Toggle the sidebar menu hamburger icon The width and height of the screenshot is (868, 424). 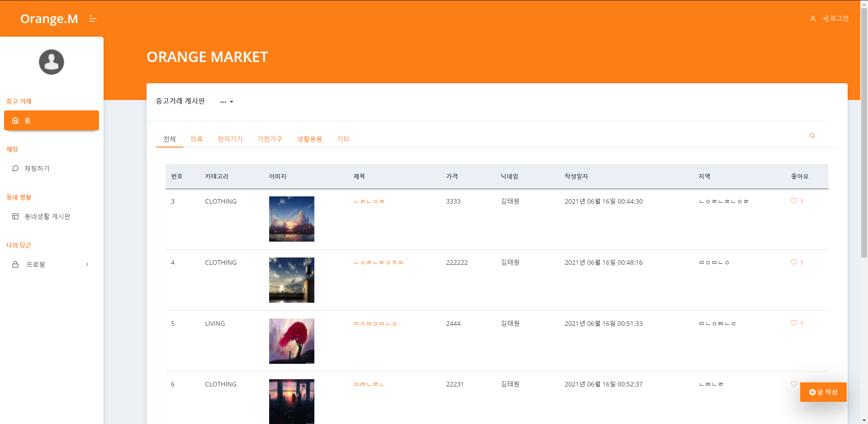[x=93, y=19]
